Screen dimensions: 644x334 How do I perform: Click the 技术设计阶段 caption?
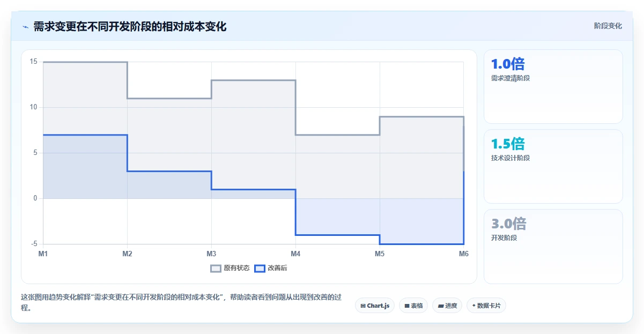510,158
